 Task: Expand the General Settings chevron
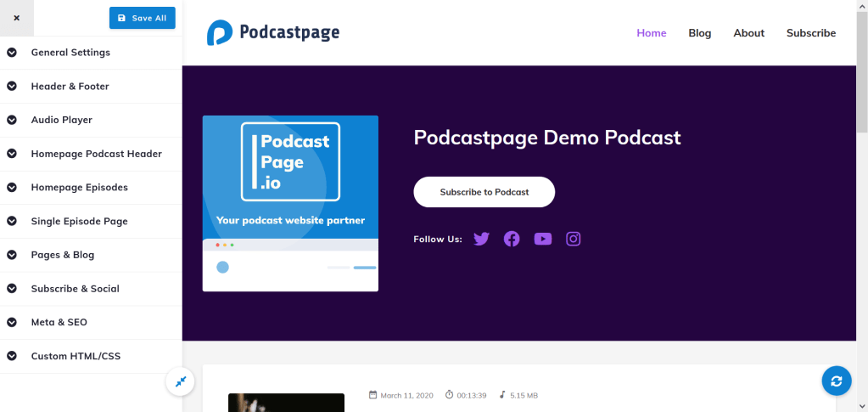pos(12,53)
